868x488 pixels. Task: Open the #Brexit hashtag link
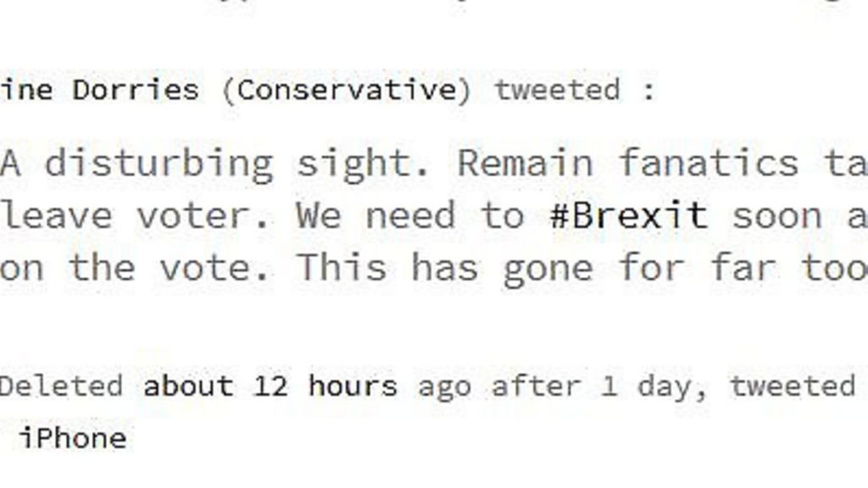[629, 215]
